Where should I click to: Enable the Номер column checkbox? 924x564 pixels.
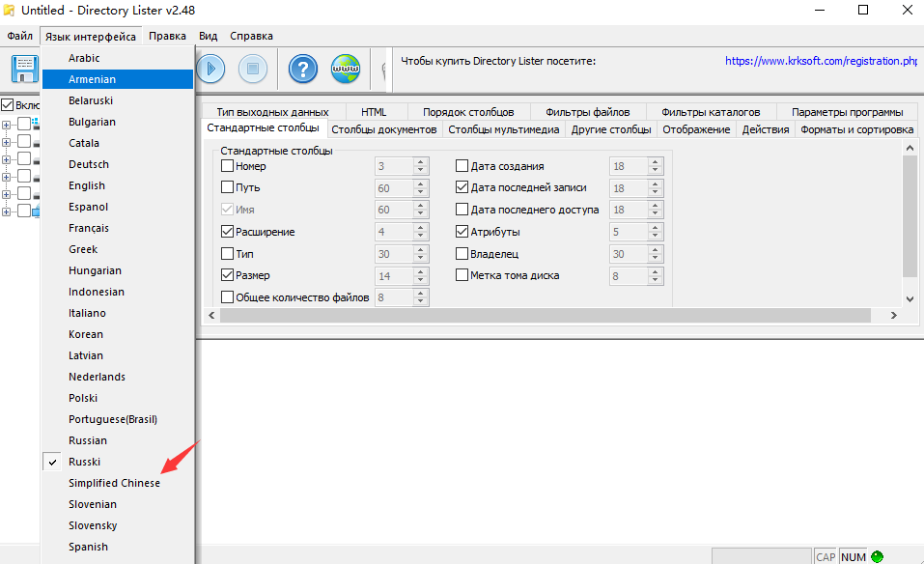tap(228, 166)
